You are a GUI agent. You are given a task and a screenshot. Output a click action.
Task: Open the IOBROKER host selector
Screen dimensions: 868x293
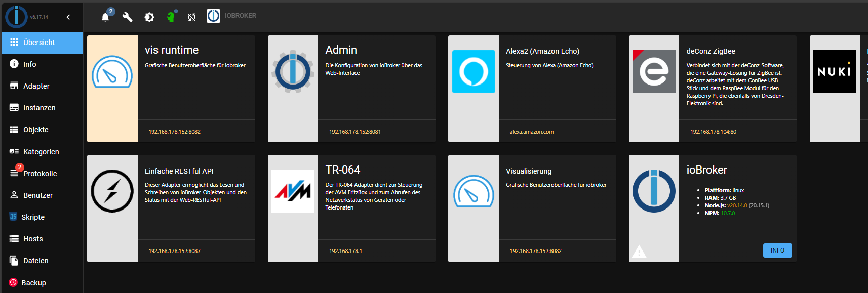(231, 16)
